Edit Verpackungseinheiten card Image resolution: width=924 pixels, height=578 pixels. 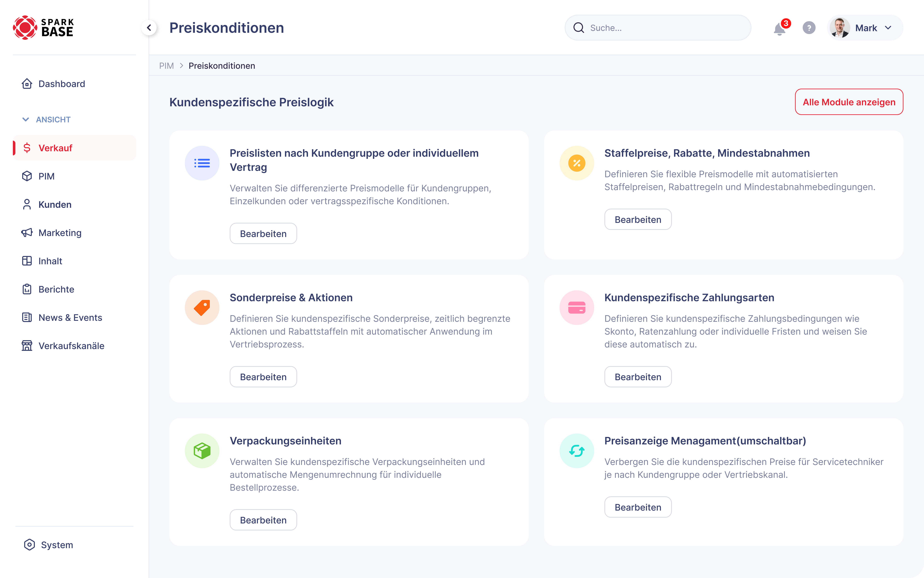pos(263,520)
